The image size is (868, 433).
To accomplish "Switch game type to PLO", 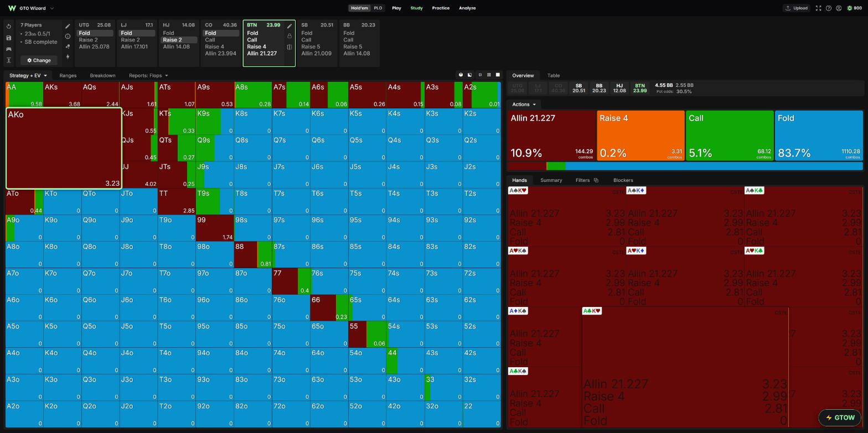I will coord(378,8).
